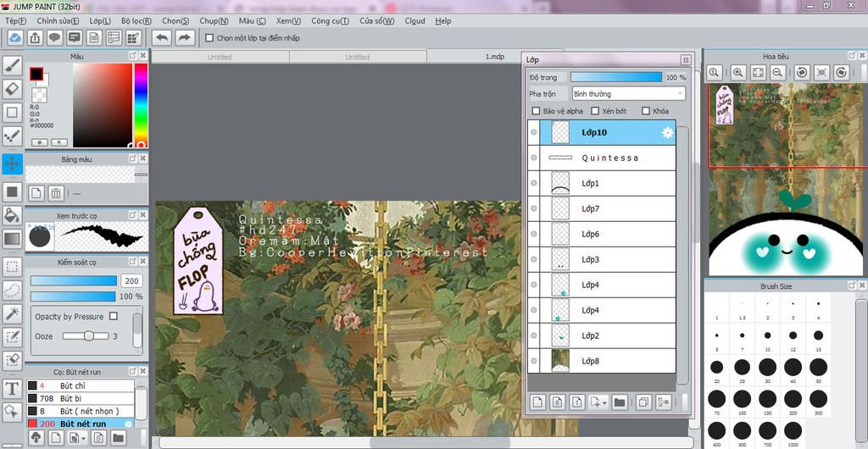Screen dimensions: 868x449
Task: Select the Lớp6 layer
Action: [602, 234]
